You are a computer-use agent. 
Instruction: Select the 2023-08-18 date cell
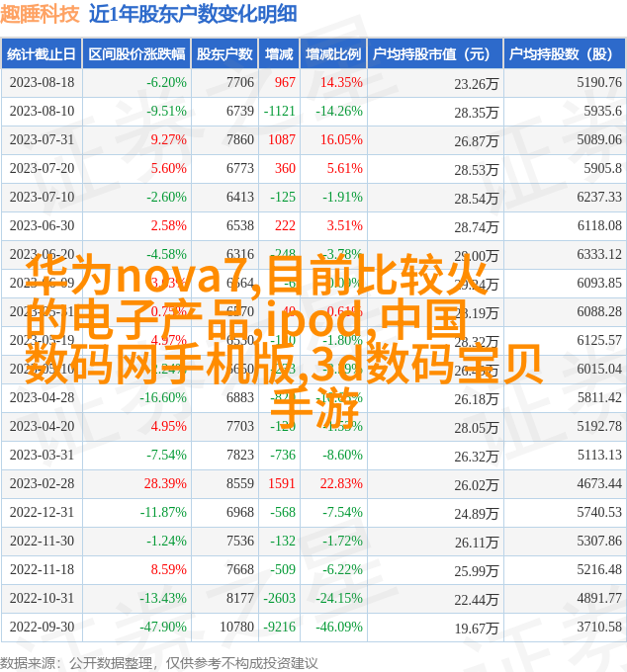tap(41, 83)
